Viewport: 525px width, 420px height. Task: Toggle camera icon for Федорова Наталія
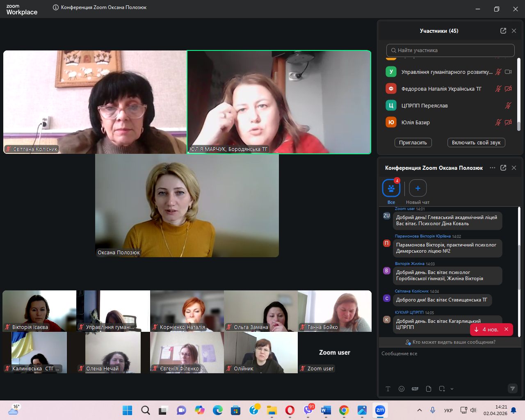(x=508, y=89)
